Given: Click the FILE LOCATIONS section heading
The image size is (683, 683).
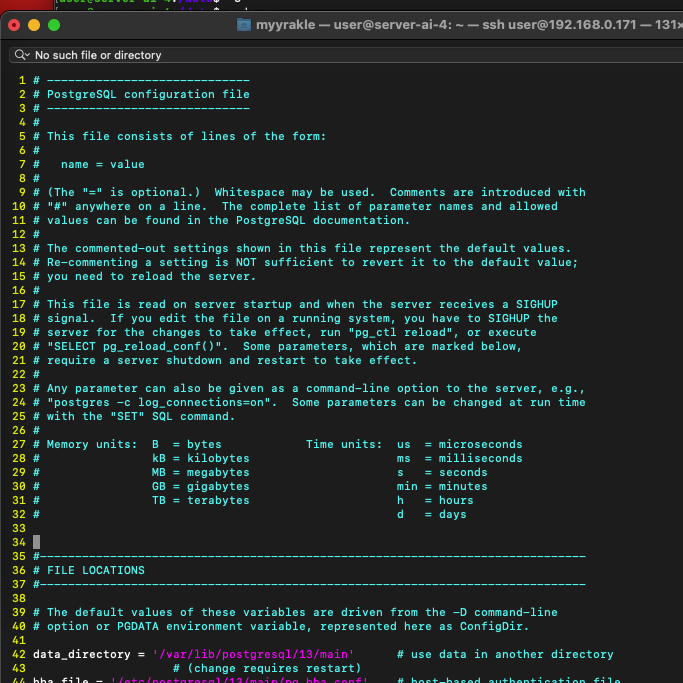Looking at the screenshot, I should [x=95, y=570].
